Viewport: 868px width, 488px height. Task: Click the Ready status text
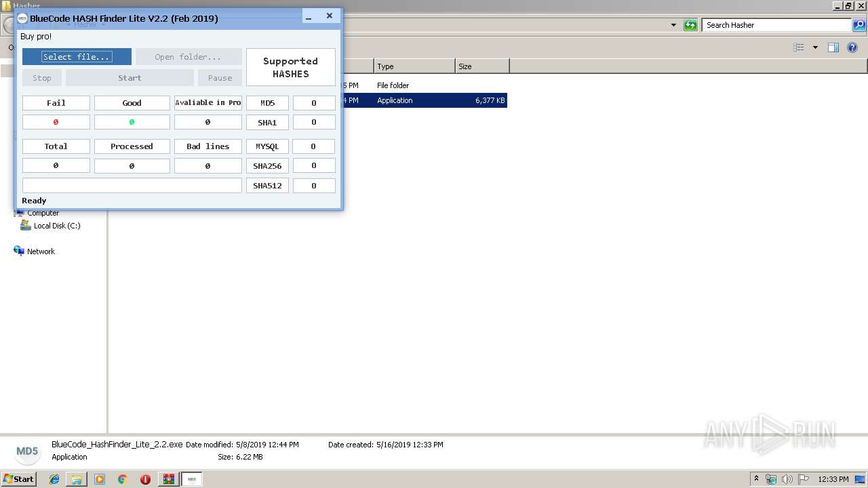click(x=34, y=201)
